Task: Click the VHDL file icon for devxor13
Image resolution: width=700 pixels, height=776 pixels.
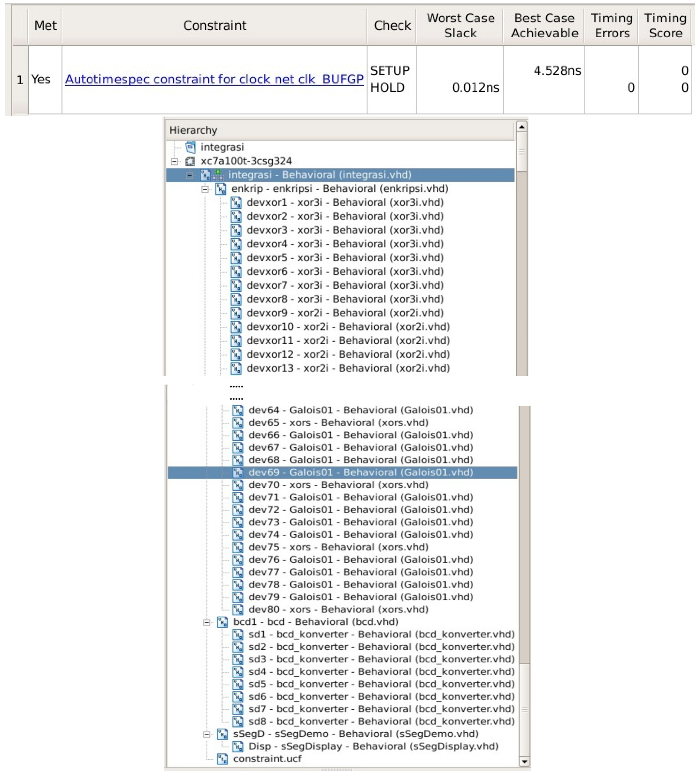Action: [x=236, y=369]
